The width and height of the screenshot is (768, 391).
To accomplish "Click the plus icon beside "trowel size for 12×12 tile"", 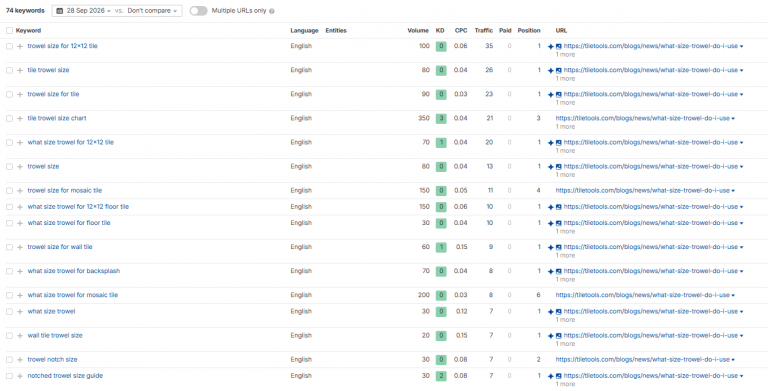I will [x=20, y=46].
